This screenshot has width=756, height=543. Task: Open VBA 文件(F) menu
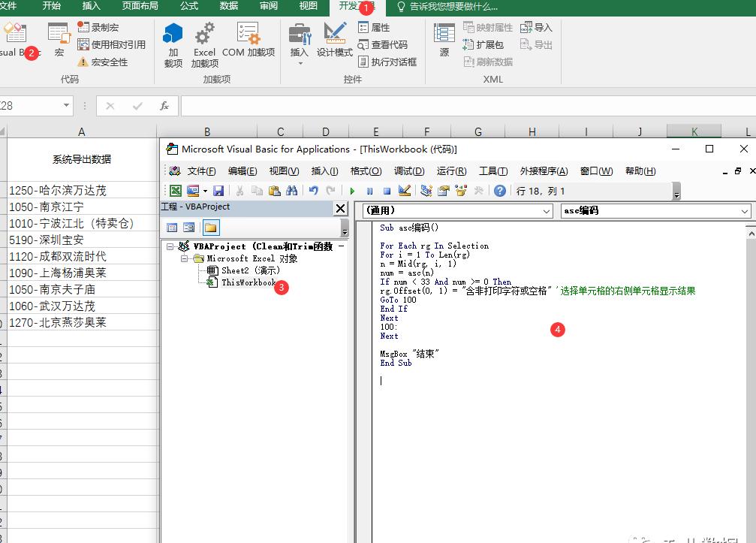click(201, 171)
